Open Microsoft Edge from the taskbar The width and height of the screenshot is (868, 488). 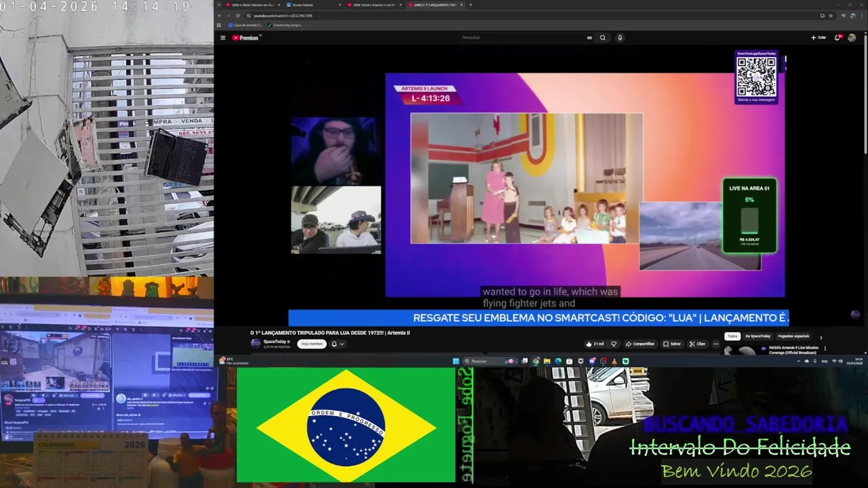point(558,361)
